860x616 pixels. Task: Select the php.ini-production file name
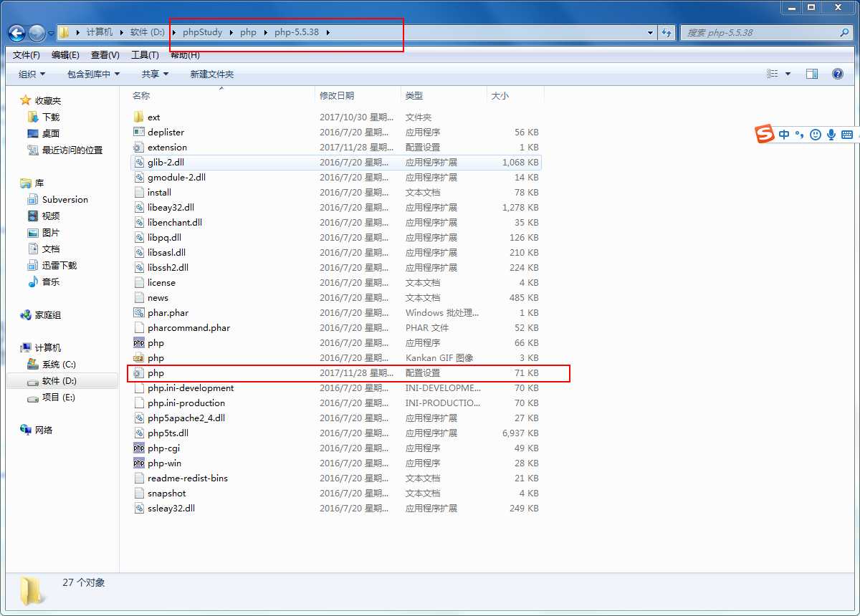tap(186, 403)
